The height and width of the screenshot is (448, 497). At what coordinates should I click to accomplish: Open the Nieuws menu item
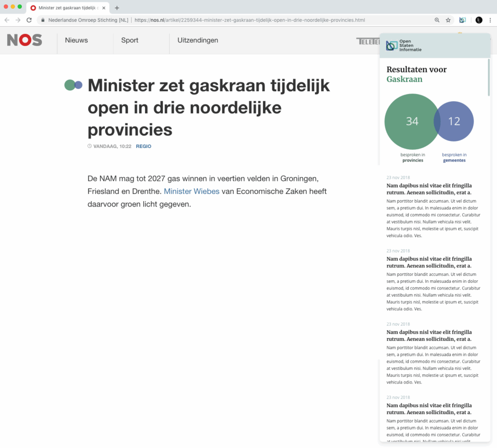point(76,40)
